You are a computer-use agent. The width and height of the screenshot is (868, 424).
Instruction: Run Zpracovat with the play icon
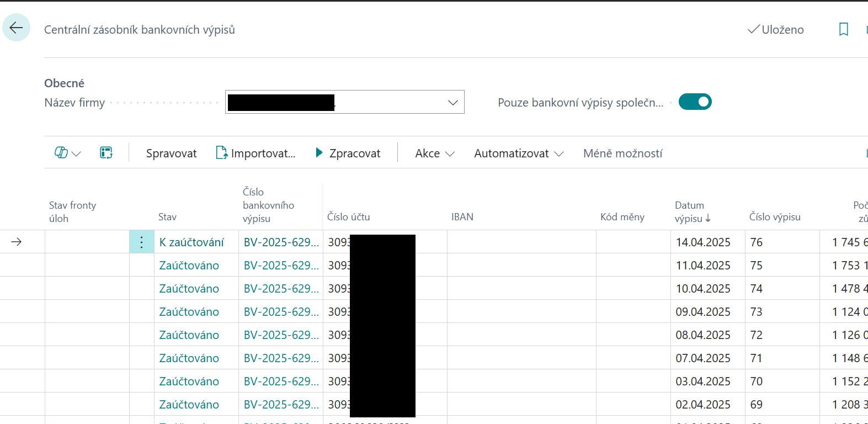tap(348, 153)
